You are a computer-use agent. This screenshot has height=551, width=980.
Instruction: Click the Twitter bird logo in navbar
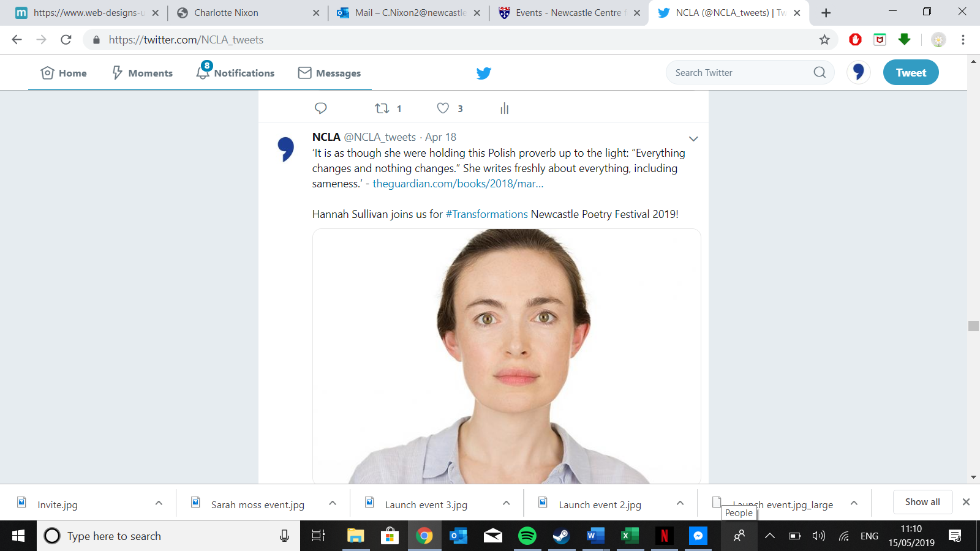click(x=484, y=73)
